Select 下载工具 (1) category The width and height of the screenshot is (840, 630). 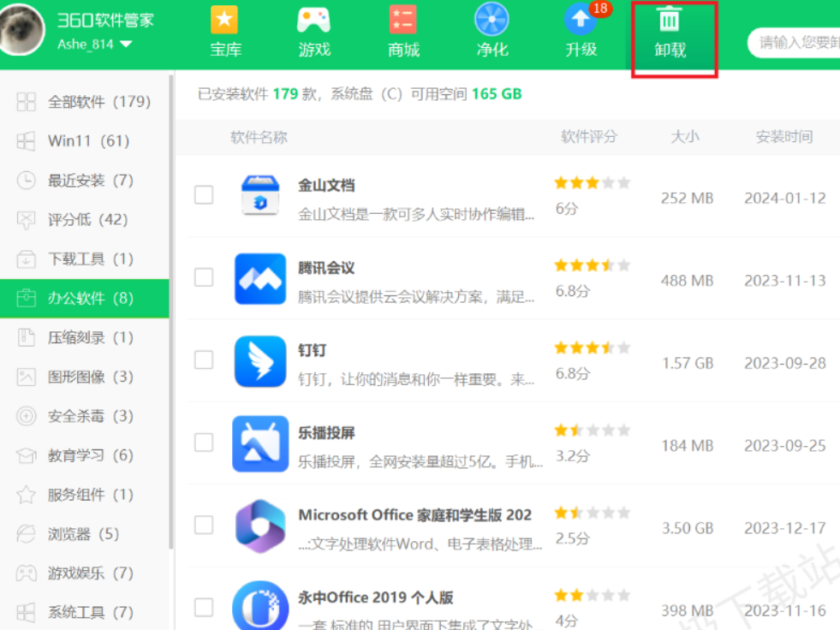(x=85, y=259)
